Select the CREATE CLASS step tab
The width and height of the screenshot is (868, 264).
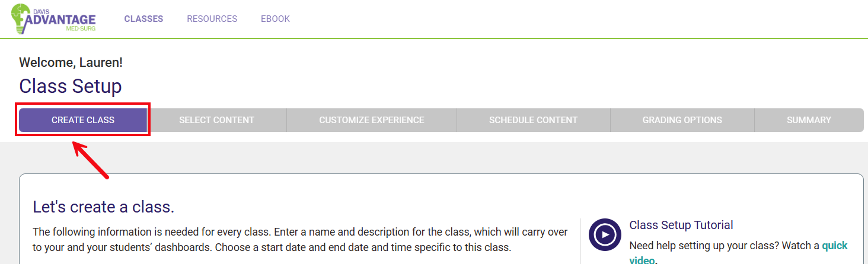83,120
